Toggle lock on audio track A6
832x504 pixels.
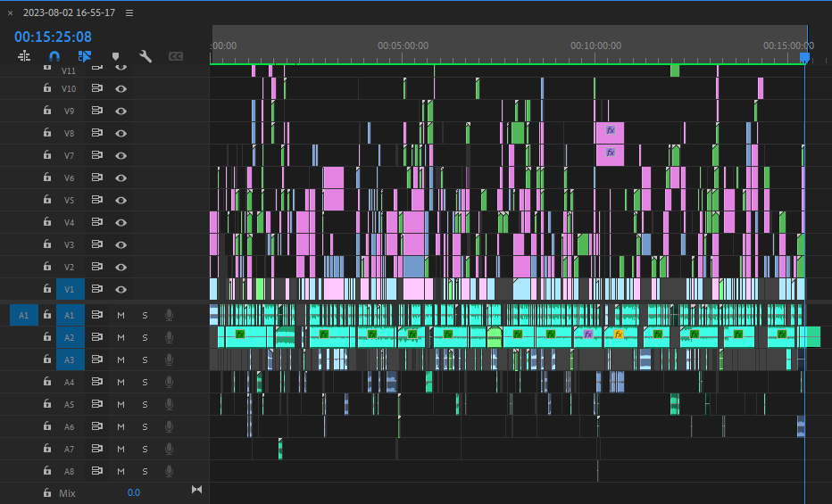47,426
